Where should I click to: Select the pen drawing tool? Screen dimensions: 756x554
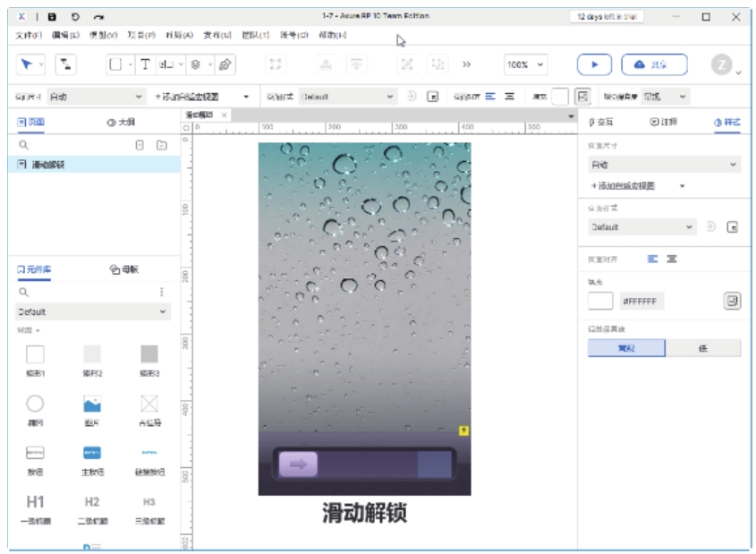pos(225,64)
